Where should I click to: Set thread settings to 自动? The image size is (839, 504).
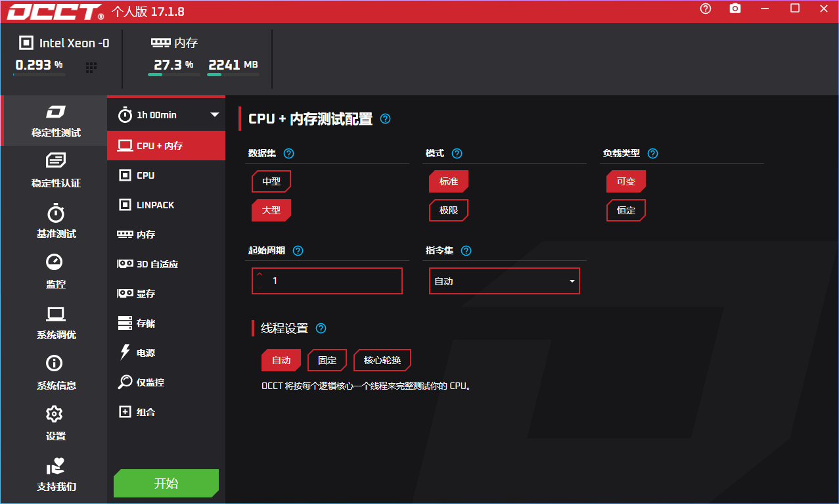point(281,360)
